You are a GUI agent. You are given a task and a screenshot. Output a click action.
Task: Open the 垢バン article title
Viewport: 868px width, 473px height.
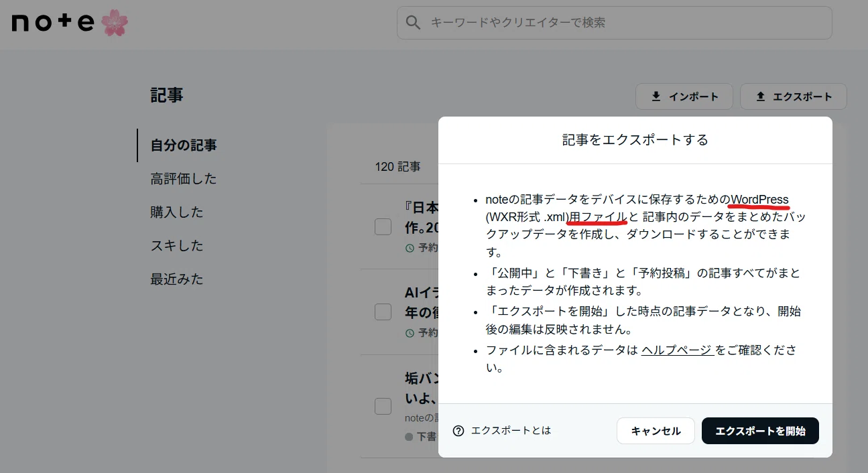pyautogui.click(x=422, y=388)
